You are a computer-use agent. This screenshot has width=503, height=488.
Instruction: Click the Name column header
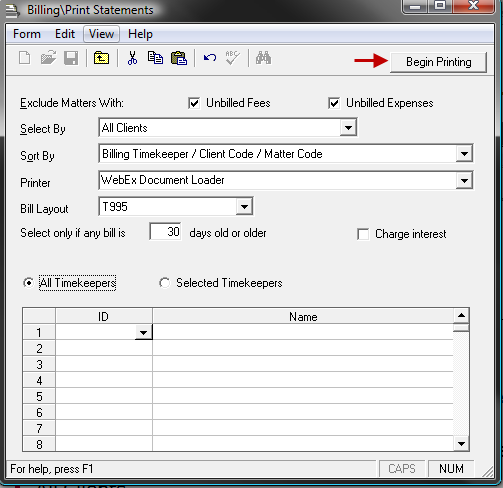[x=303, y=316]
